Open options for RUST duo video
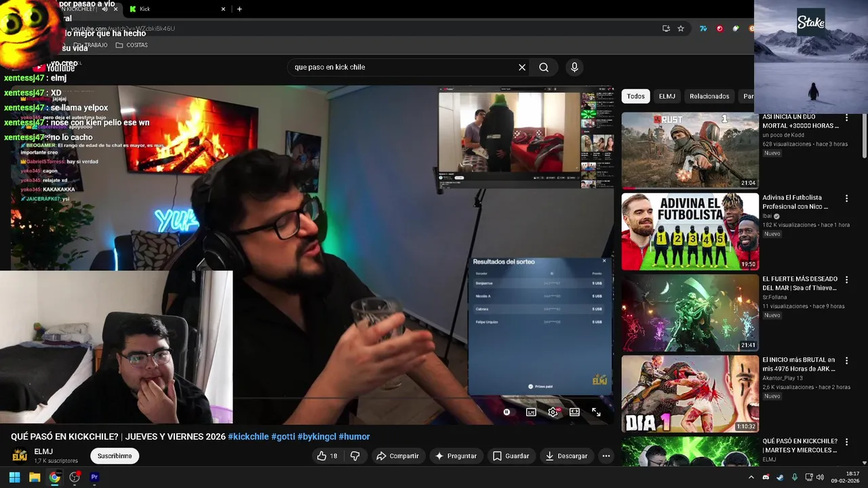Viewport: 868px width, 488px height. coord(846,117)
